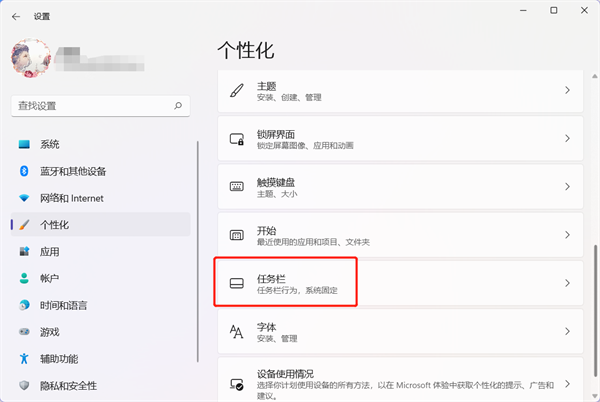Click the 系统 monitor icon in sidebar
600x402 pixels.
click(x=24, y=144)
